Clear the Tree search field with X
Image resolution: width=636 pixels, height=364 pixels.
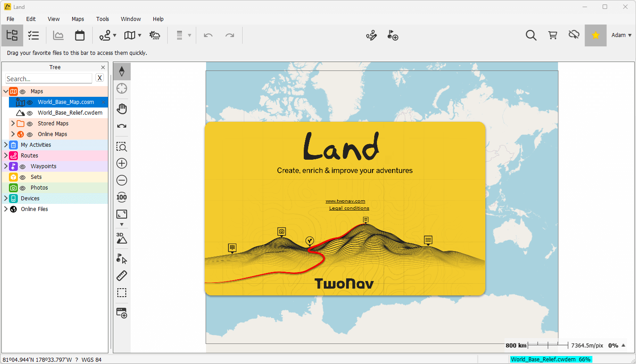[99, 78]
